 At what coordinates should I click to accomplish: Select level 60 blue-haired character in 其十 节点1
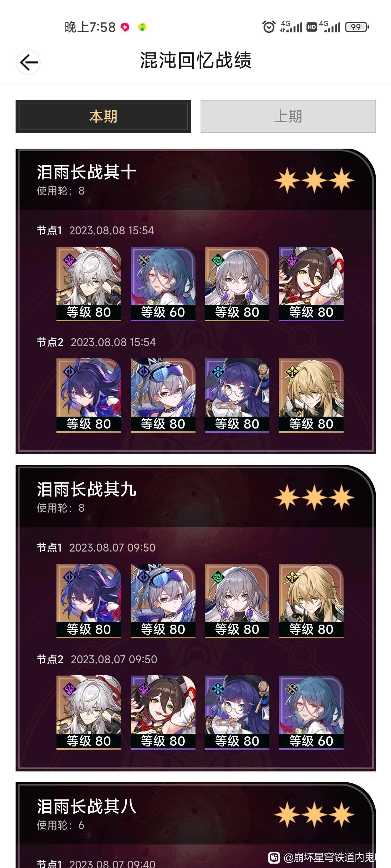tap(163, 284)
